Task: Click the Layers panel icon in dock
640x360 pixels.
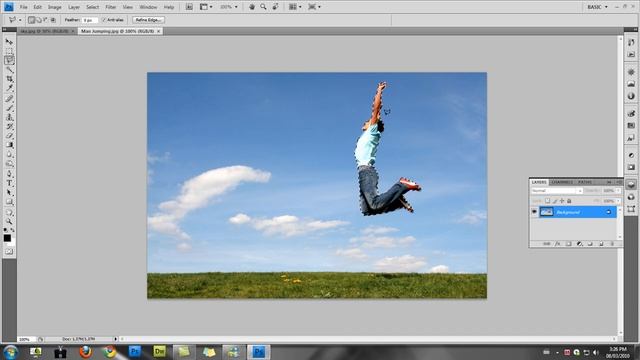Action: (x=631, y=184)
